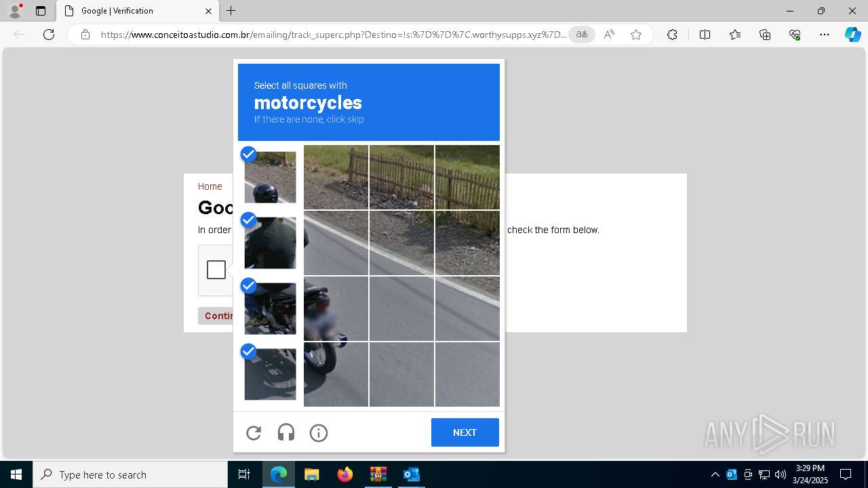Deselect the rider's back tile in second row
868x488 pixels.
270,243
